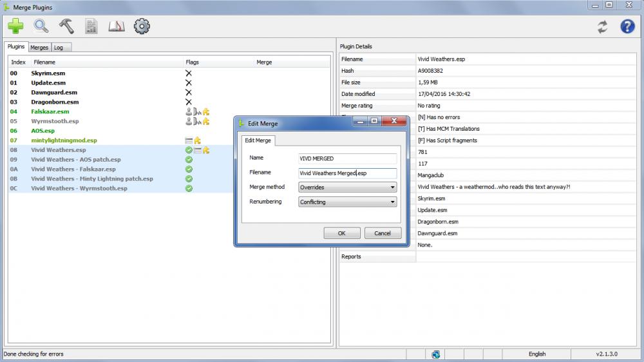Close the Edit Merge dialog
Screen dimensions: 644x362
394,121
